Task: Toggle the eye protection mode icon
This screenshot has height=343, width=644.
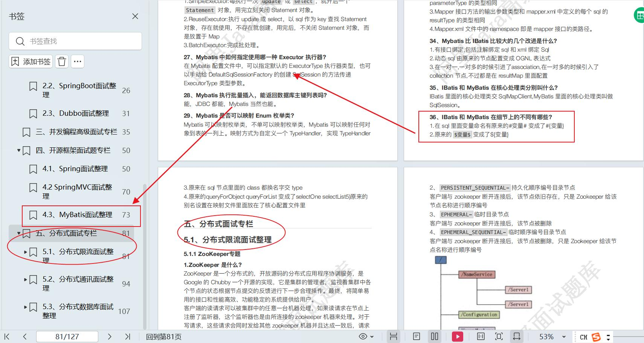Action: (x=363, y=337)
